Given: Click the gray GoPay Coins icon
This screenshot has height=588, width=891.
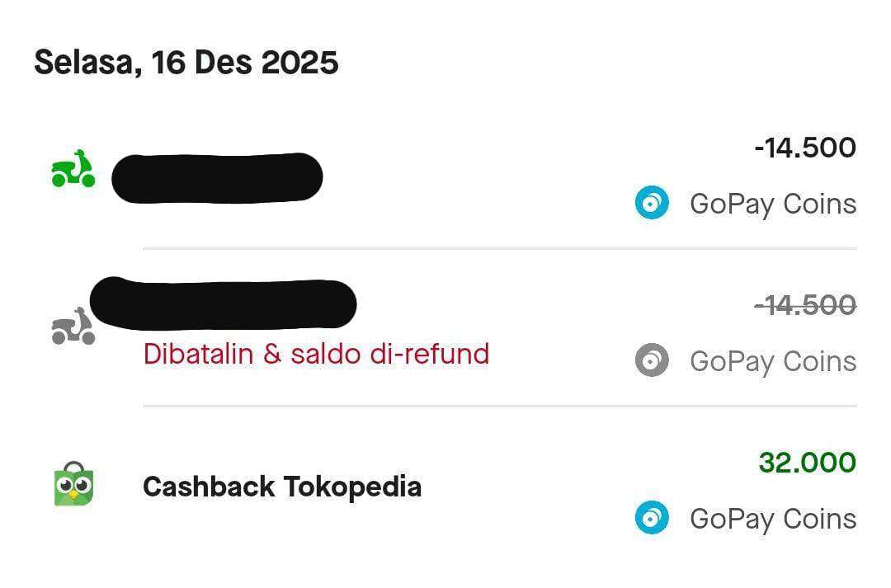Looking at the screenshot, I should click(652, 361).
